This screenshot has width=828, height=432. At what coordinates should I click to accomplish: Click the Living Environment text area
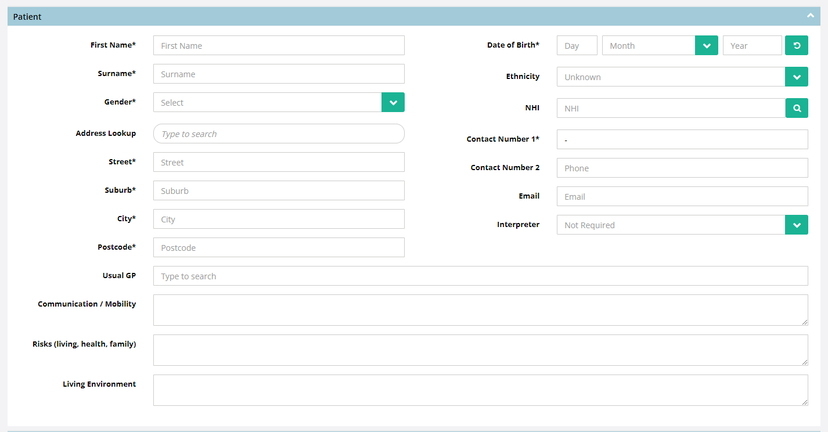point(481,390)
